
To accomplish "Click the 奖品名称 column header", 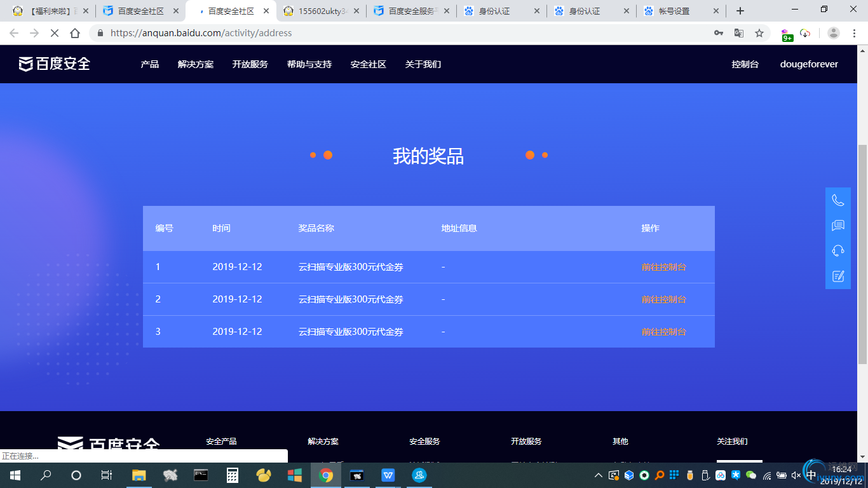I will tap(316, 228).
